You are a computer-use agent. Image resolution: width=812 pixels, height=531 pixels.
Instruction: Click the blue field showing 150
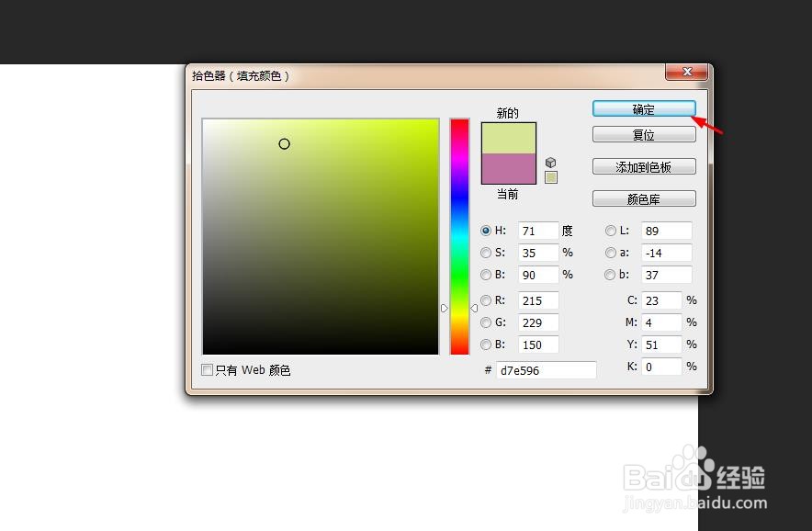538,345
